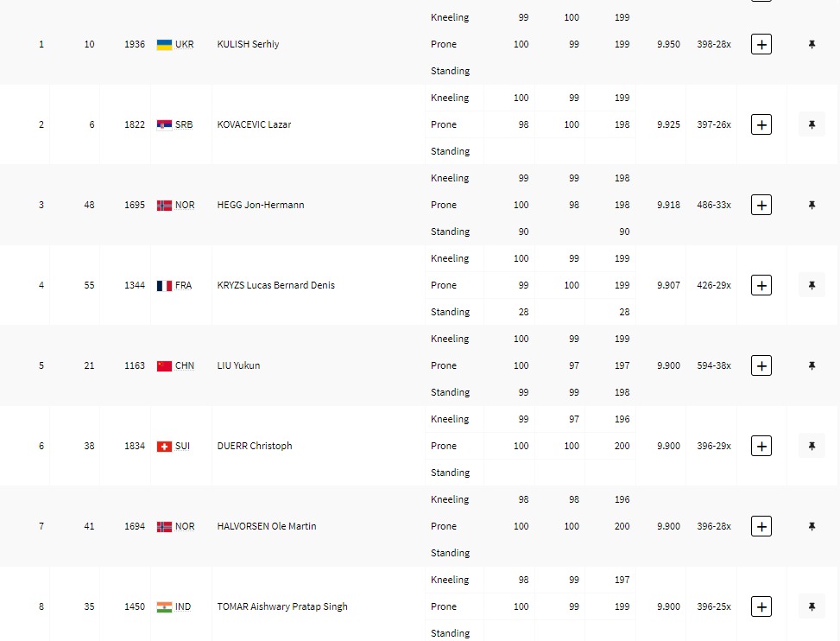Pin KULISH Serhiy's result row
Image resolution: width=840 pixels, height=641 pixels.
812,44
